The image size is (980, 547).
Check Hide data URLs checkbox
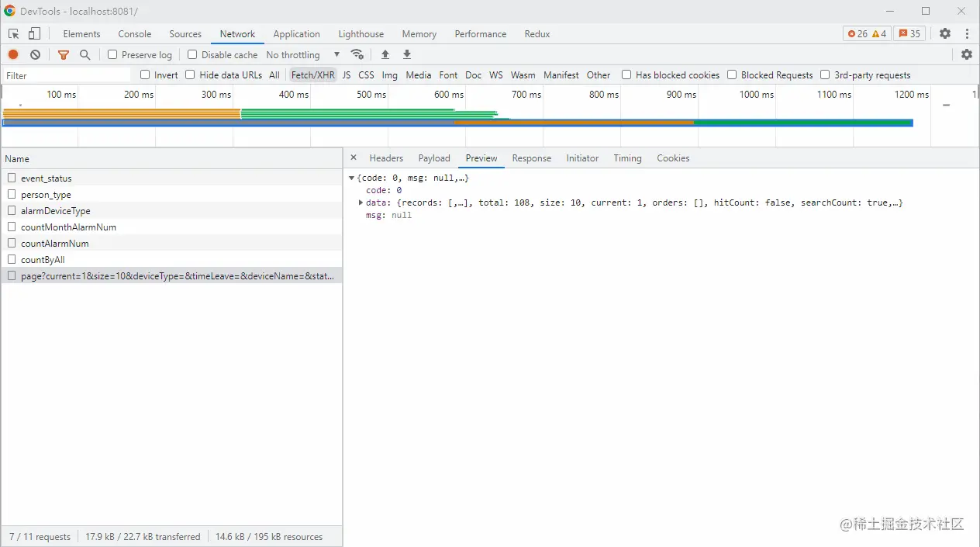tap(190, 74)
